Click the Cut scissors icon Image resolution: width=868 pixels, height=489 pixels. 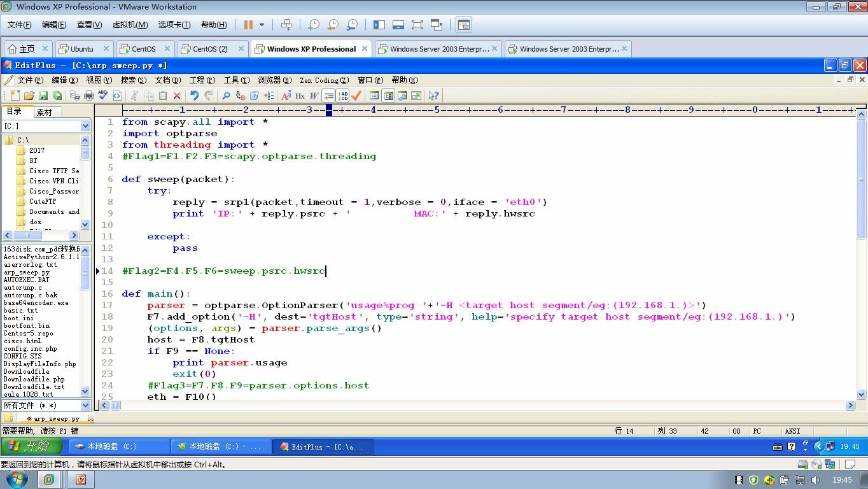pos(135,96)
